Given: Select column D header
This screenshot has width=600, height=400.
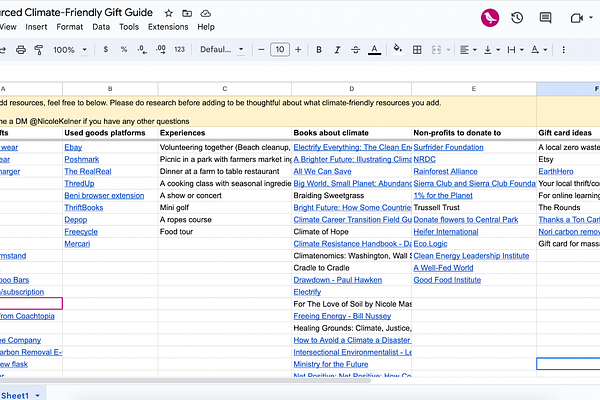Looking at the screenshot, I should click(x=351, y=89).
